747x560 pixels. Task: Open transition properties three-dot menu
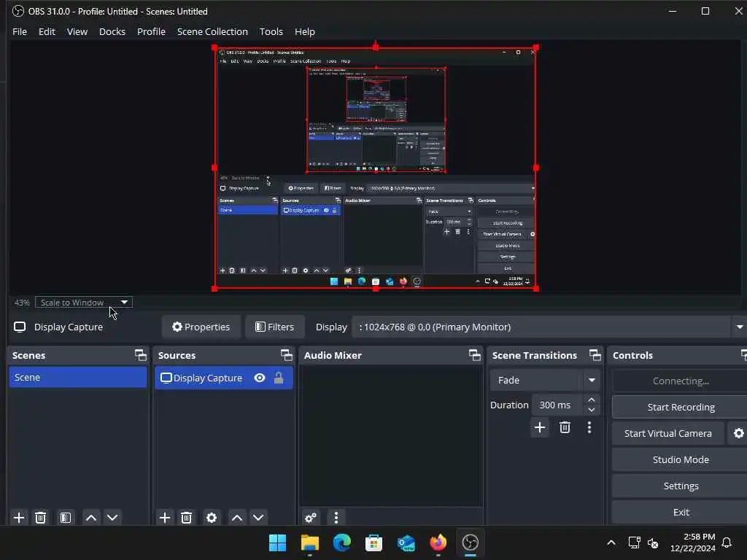click(589, 427)
